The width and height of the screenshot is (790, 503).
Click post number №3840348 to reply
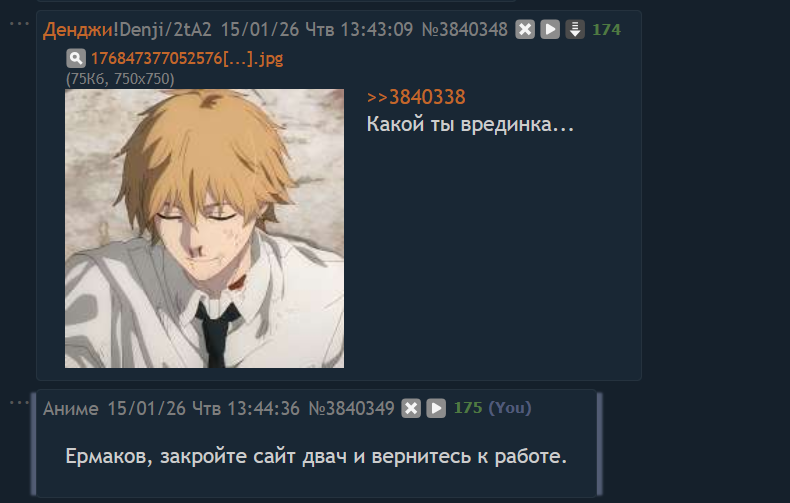click(x=465, y=29)
